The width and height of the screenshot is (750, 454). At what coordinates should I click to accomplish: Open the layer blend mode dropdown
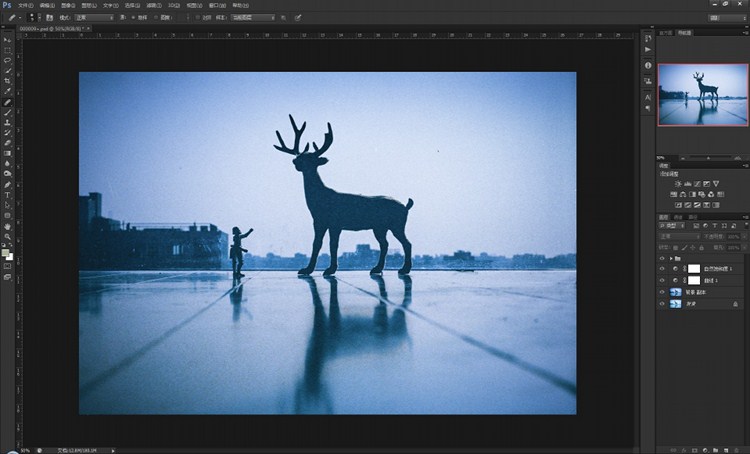[x=680, y=236]
